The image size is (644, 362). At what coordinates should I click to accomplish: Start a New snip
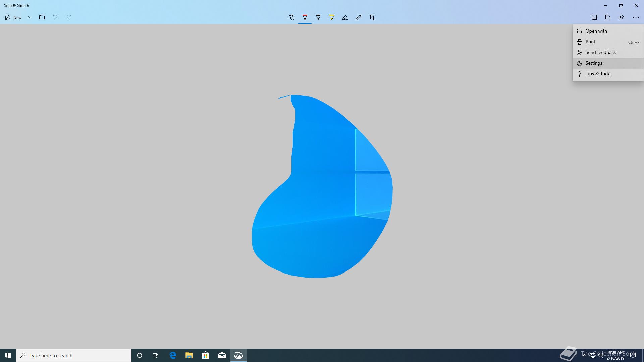pyautogui.click(x=13, y=17)
